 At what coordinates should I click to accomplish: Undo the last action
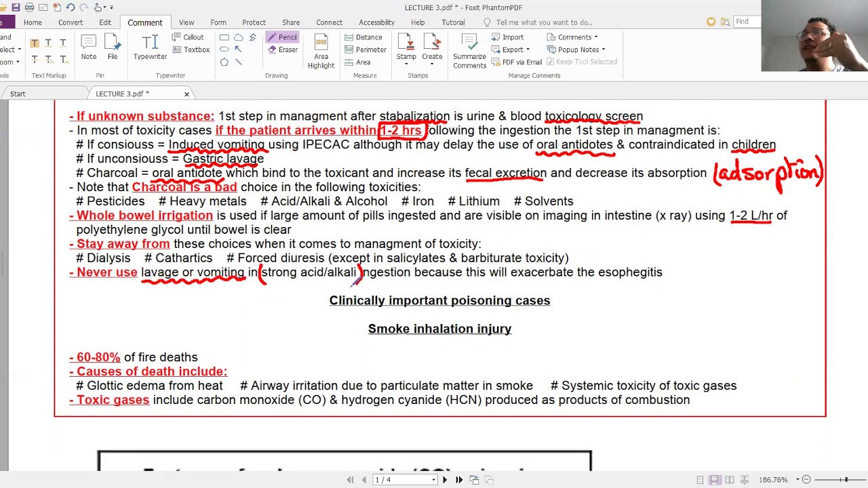pos(71,7)
